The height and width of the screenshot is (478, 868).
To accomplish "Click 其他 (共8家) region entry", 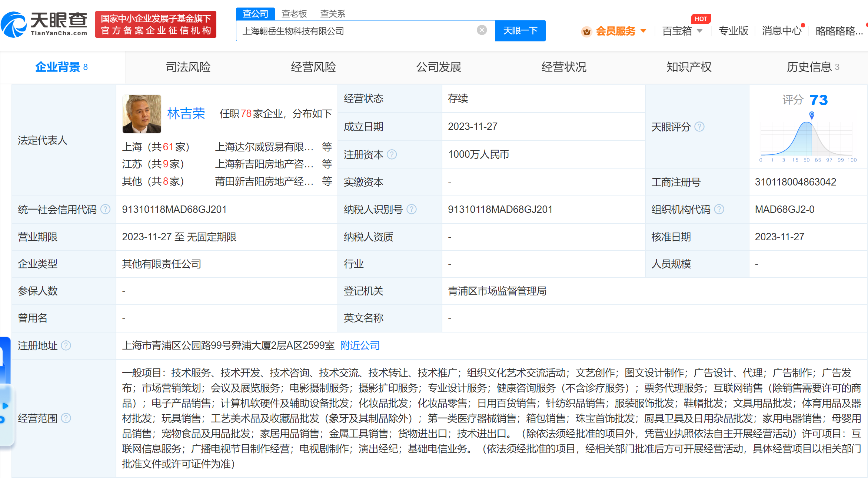I will click(153, 181).
